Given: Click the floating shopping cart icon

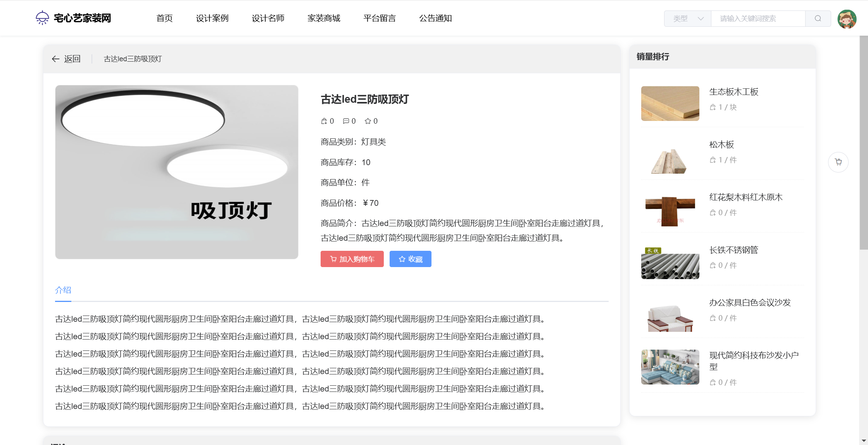Looking at the screenshot, I should coord(838,162).
